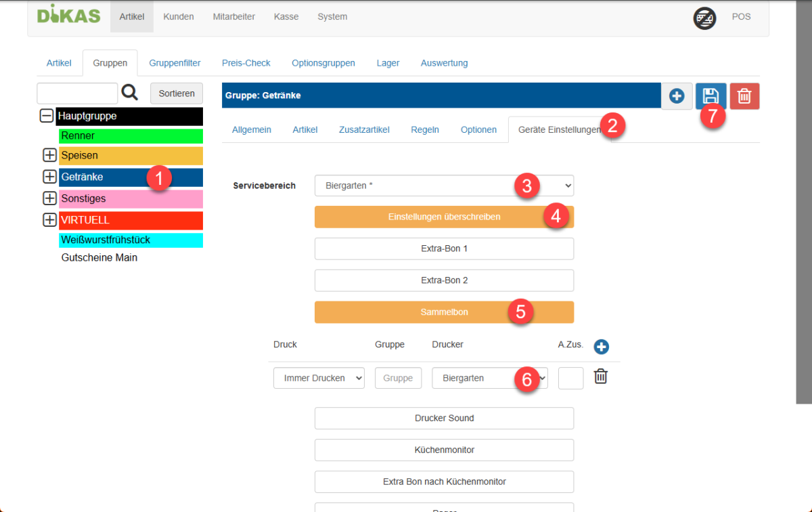This screenshot has height=512, width=812.
Task: Enable the Extra-Bon 1 option
Action: pyautogui.click(x=444, y=249)
